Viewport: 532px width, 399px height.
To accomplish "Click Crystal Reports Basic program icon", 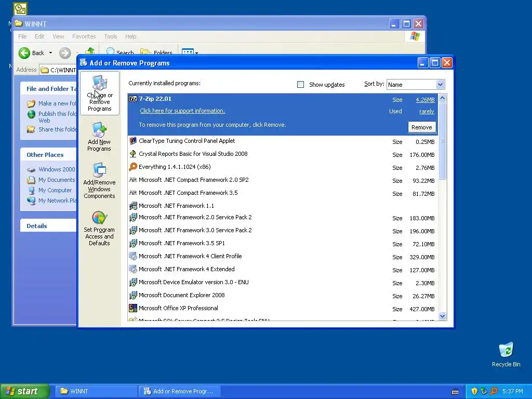I will click(x=133, y=154).
